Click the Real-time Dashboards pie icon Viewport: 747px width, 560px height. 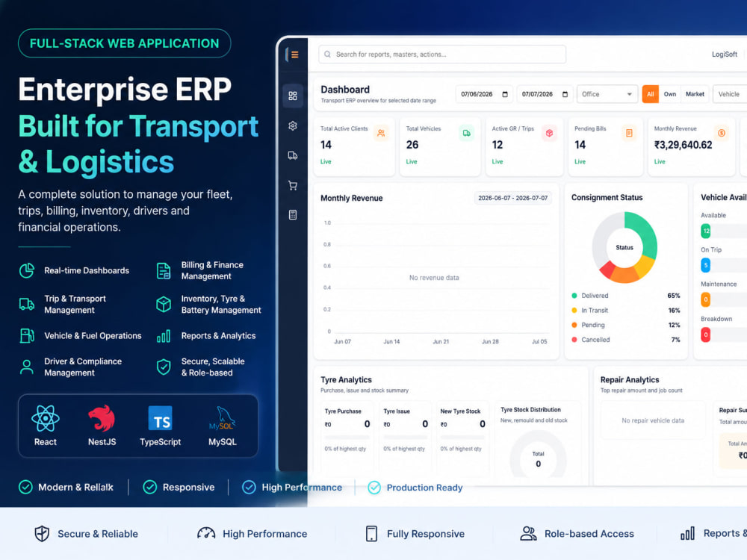click(27, 270)
